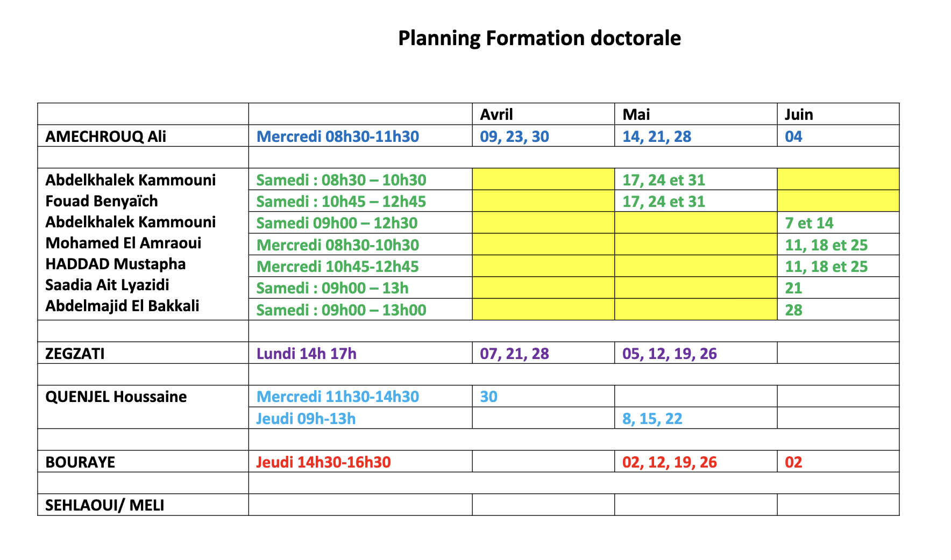Click the name "Abdelmajid El Bakkali"

coord(122,306)
